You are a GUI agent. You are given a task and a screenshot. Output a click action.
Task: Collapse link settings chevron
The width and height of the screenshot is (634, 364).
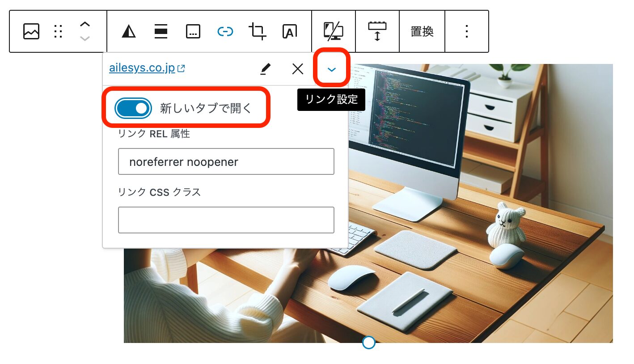(x=331, y=68)
